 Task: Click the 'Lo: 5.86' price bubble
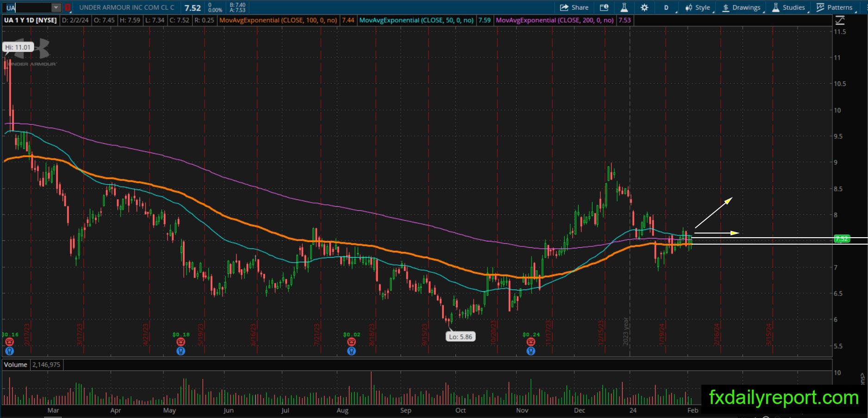[x=461, y=337]
